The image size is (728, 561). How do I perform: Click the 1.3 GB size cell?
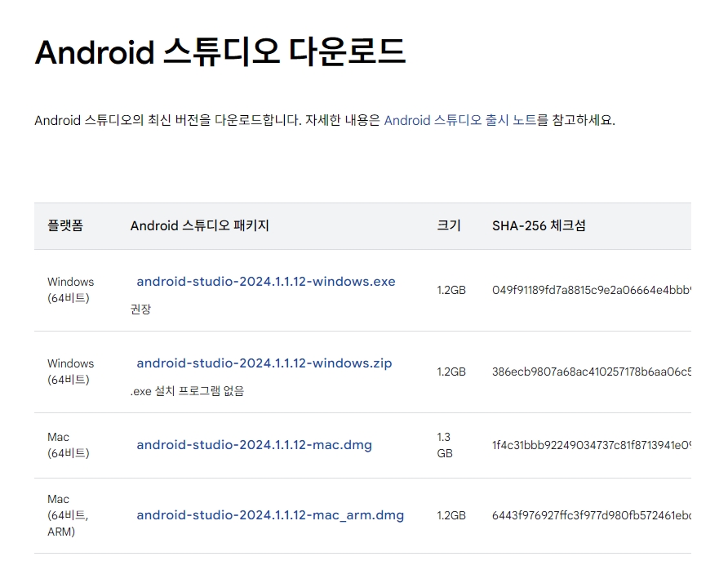tap(445, 445)
